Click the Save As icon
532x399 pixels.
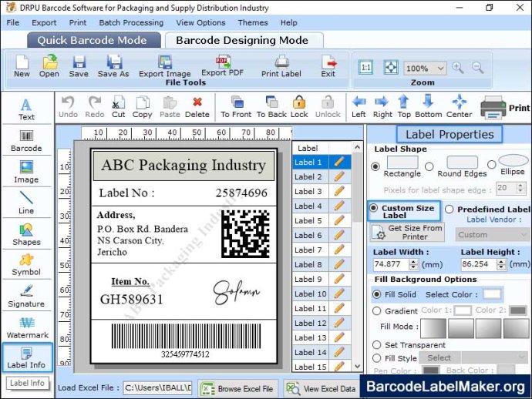[x=114, y=62]
